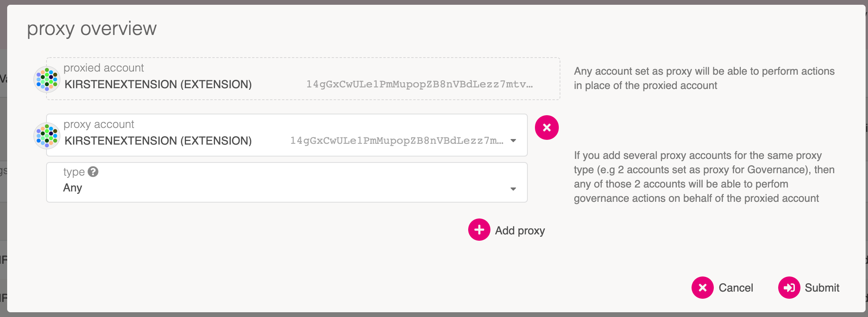The width and height of the screenshot is (868, 317).
Task: Click the 'proxy overview' dialog title
Action: click(x=92, y=29)
